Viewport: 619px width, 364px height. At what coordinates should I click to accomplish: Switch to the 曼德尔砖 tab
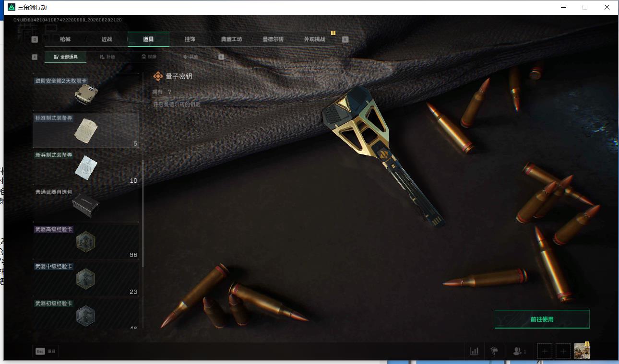coord(273,39)
